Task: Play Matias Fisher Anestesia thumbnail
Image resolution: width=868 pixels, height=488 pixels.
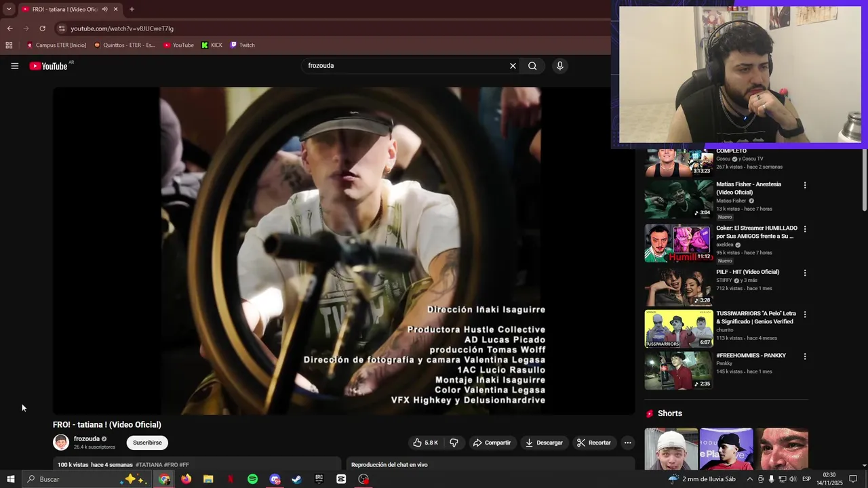Action: coord(679,199)
